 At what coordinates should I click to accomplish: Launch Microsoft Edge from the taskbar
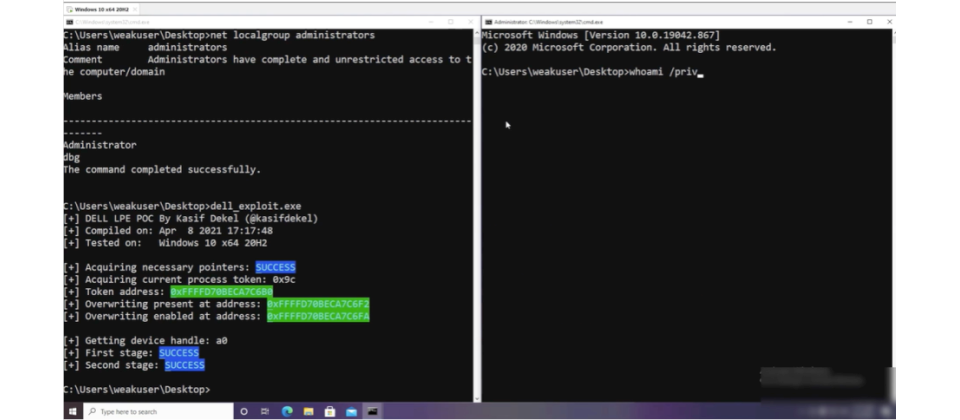(287, 411)
